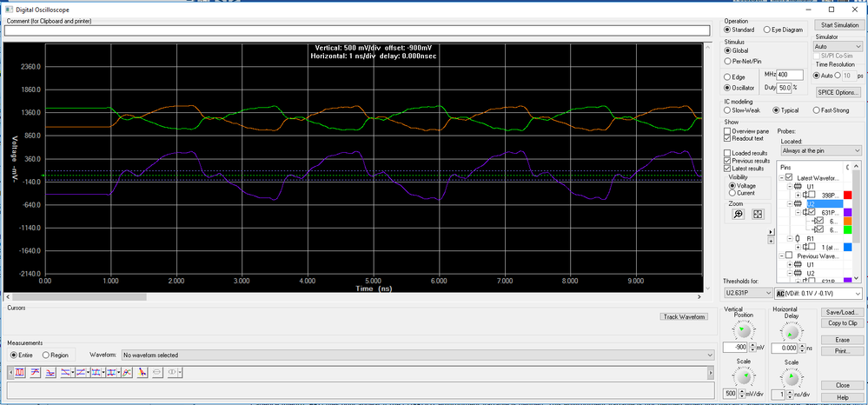The height and width of the screenshot is (405, 868).
Task: Click the second measurement toolbar icon
Action: click(36, 371)
